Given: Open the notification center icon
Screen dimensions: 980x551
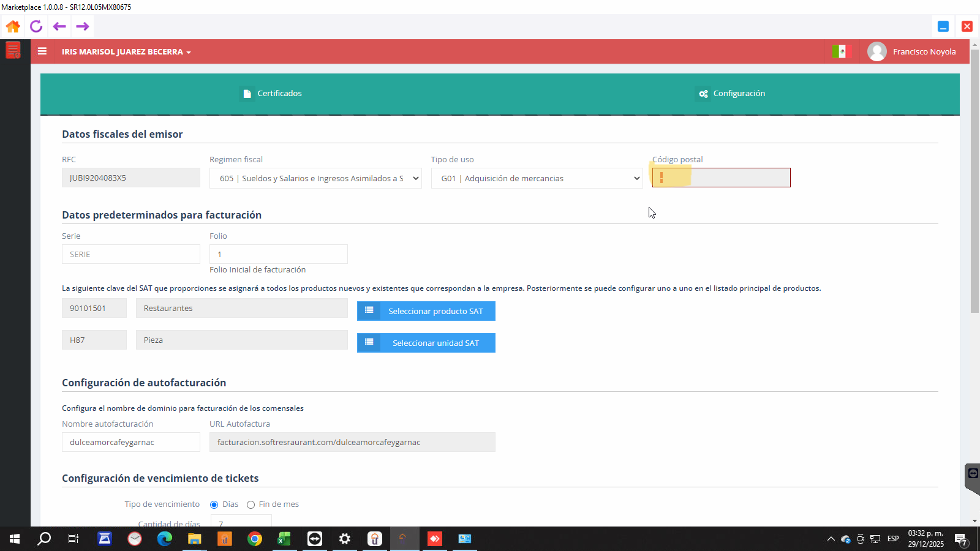Looking at the screenshot, I should click(961, 539).
